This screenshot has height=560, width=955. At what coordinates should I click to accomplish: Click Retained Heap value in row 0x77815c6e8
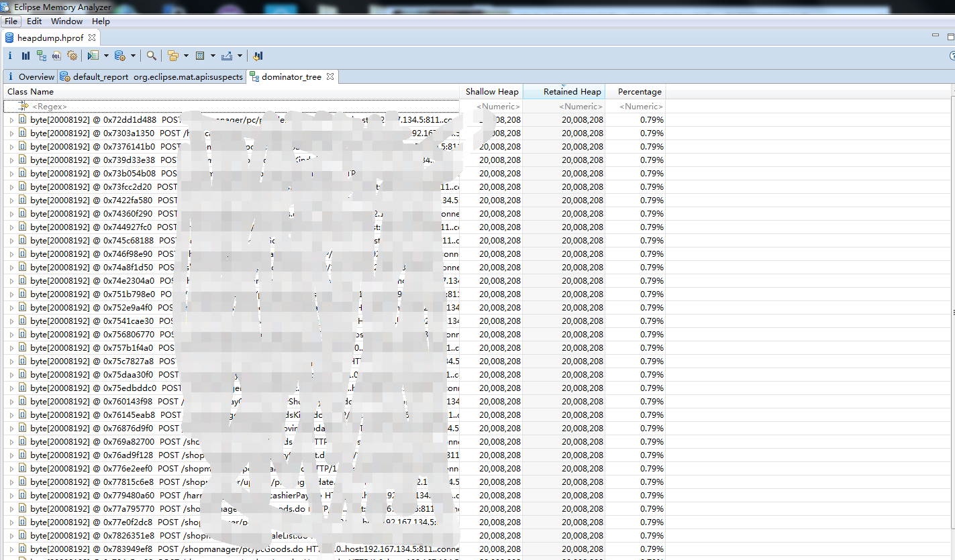[582, 482]
